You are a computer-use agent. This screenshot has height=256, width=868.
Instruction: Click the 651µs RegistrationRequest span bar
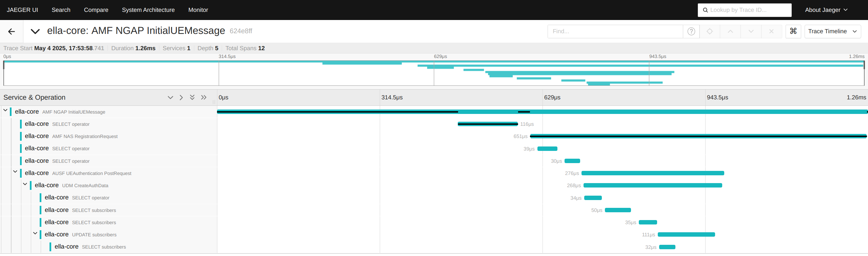point(698,136)
